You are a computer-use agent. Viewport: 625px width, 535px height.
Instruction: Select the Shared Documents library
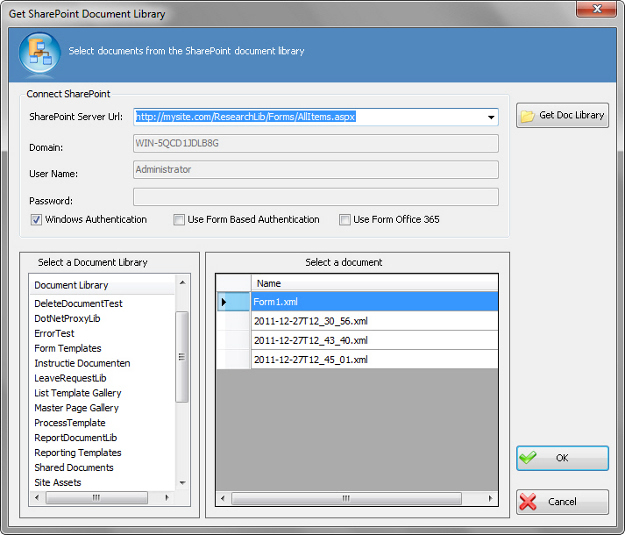click(74, 467)
